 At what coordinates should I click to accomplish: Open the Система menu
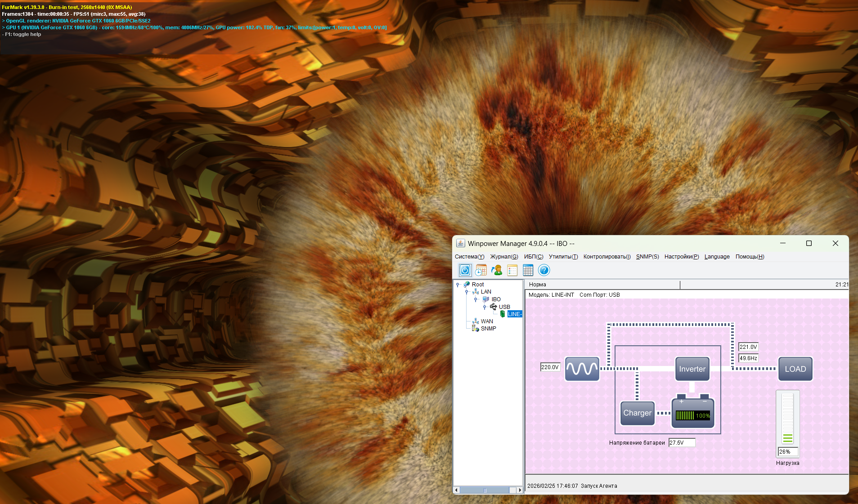(x=469, y=257)
